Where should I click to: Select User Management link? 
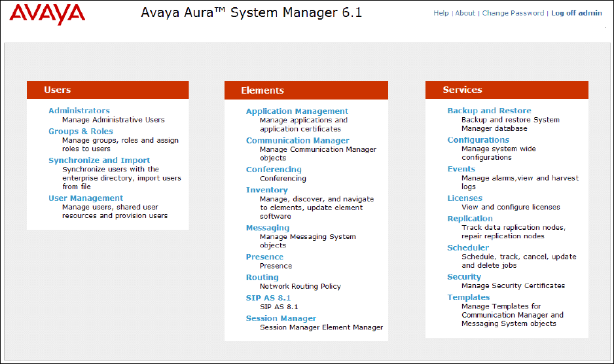coord(85,198)
